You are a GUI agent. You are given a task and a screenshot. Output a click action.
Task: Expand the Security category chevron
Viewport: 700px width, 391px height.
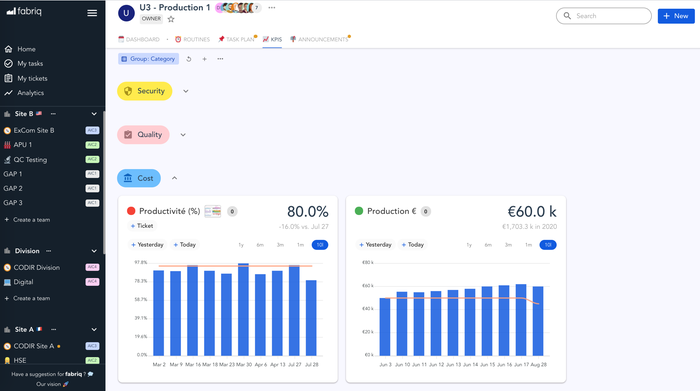[x=186, y=91]
